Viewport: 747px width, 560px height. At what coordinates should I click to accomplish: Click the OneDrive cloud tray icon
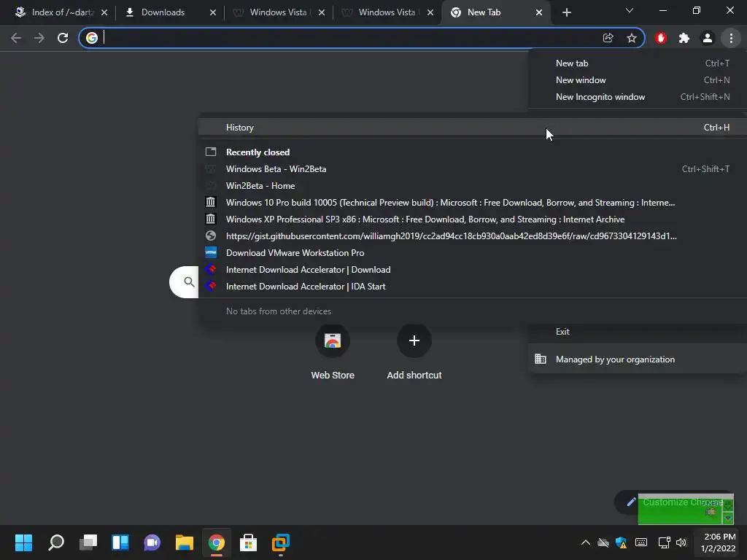(603, 542)
